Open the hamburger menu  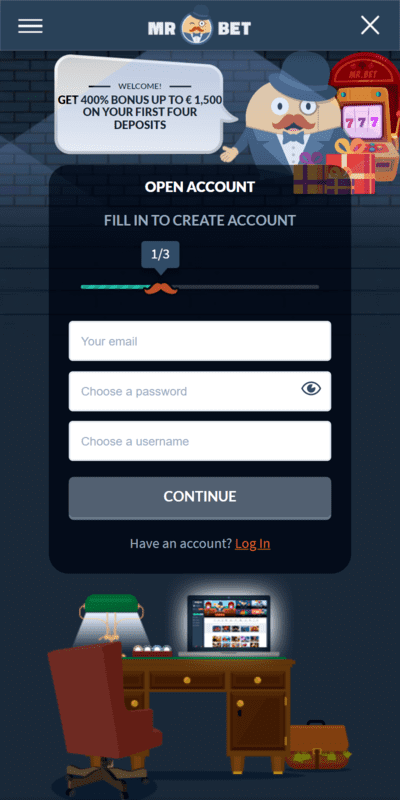[30, 26]
